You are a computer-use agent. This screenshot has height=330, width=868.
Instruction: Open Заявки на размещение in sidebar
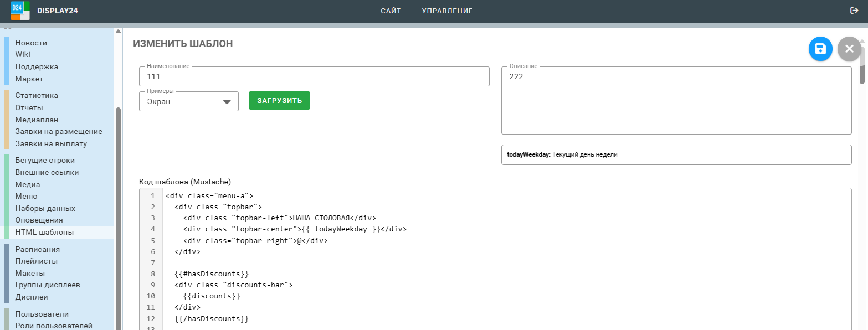59,131
